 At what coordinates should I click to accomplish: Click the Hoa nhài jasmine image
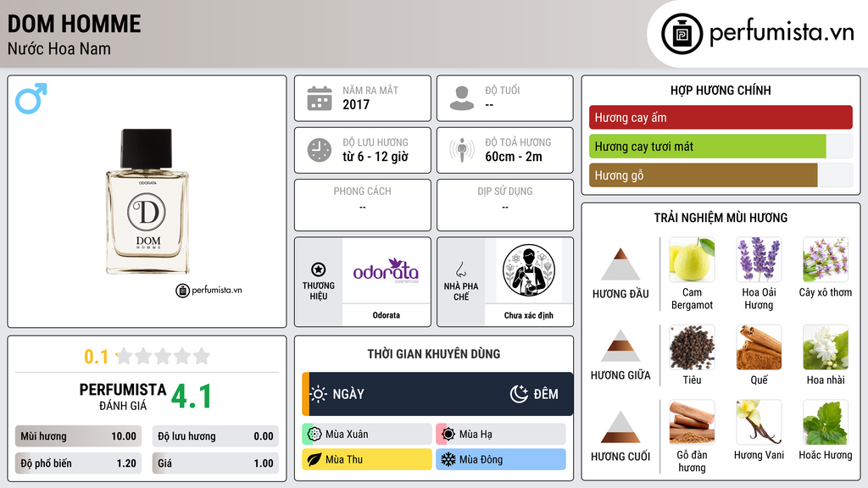826,347
